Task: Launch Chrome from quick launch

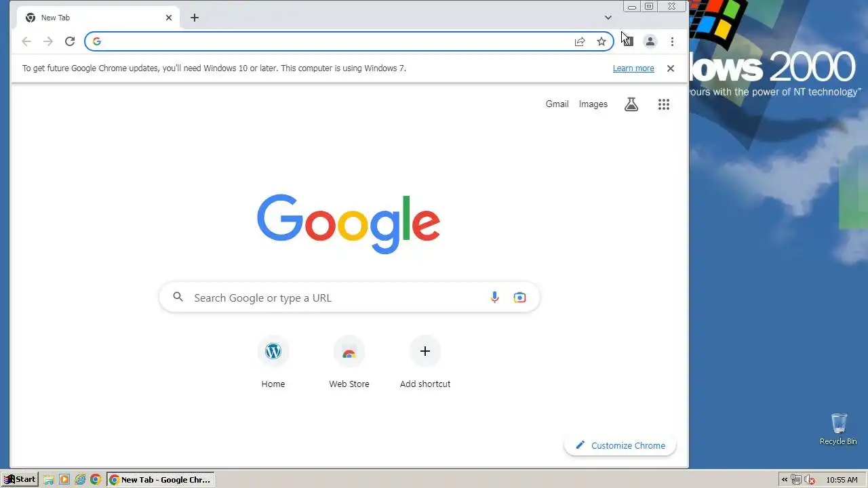Action: tap(96, 479)
